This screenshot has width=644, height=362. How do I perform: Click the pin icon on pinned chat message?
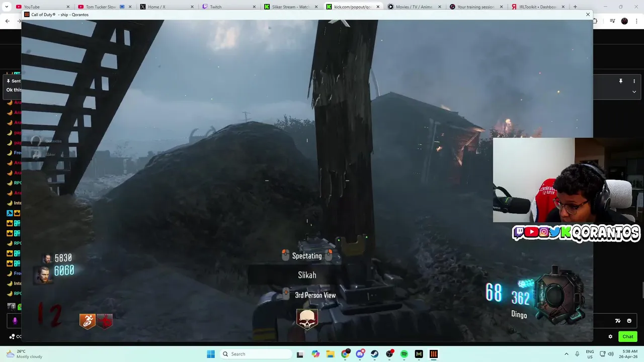(621, 81)
